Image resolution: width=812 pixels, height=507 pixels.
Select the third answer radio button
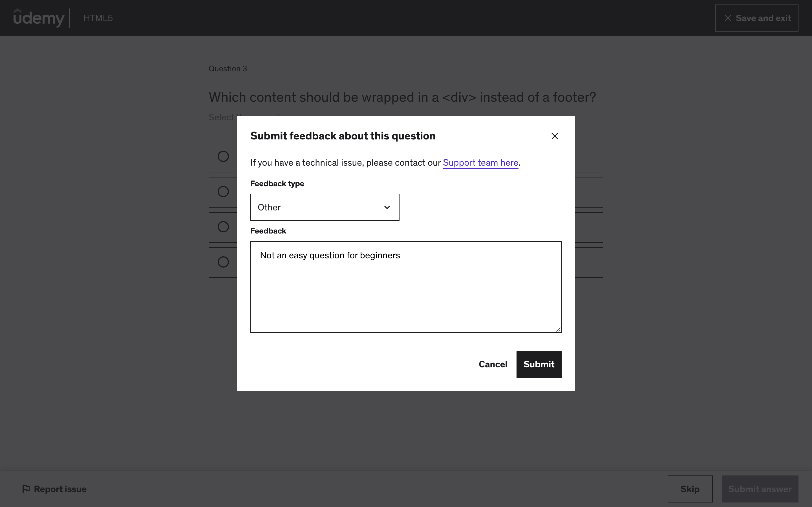click(x=223, y=227)
